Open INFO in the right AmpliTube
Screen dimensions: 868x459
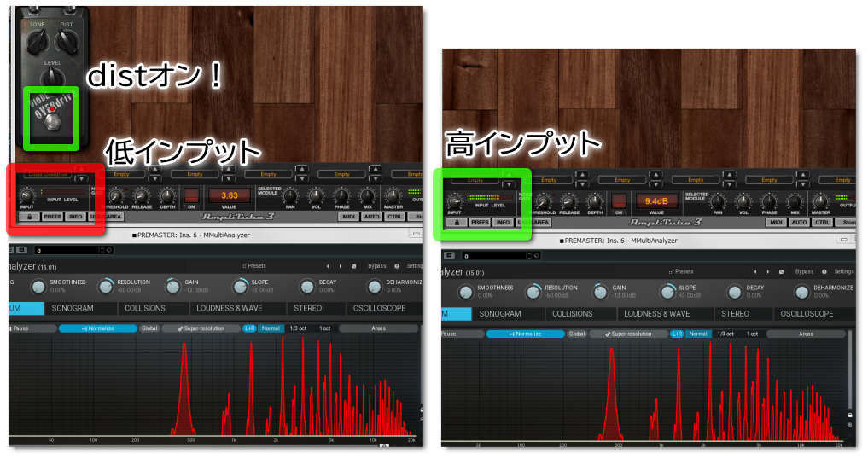(x=503, y=223)
